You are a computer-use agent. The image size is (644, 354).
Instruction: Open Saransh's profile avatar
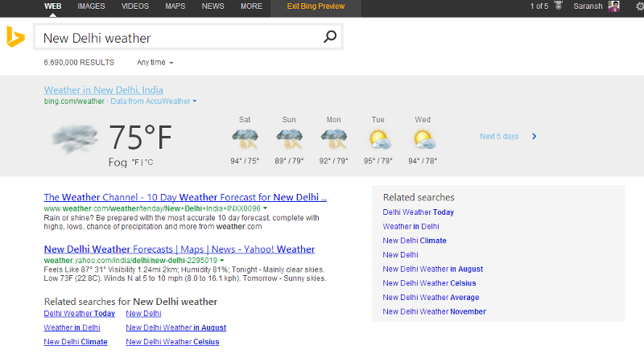[613, 6]
